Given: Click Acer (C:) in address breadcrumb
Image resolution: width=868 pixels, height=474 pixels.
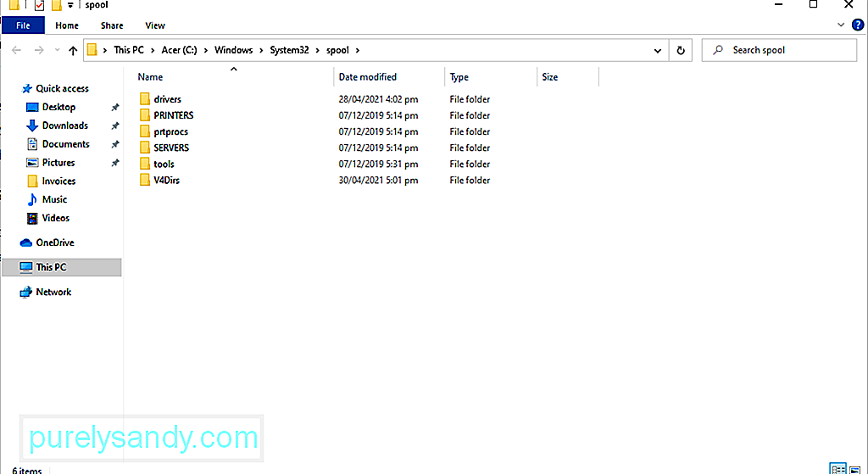Looking at the screenshot, I should coord(179,50).
